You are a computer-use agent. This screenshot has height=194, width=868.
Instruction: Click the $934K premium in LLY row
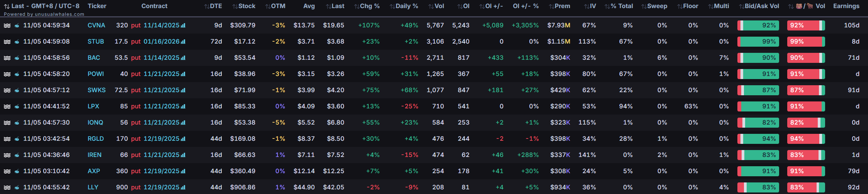(560, 187)
